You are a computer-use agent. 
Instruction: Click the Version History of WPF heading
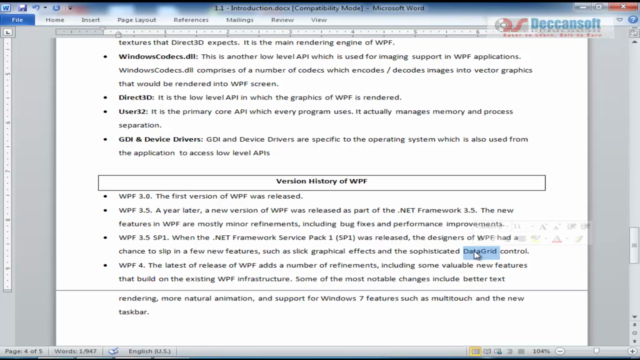pyautogui.click(x=322, y=181)
